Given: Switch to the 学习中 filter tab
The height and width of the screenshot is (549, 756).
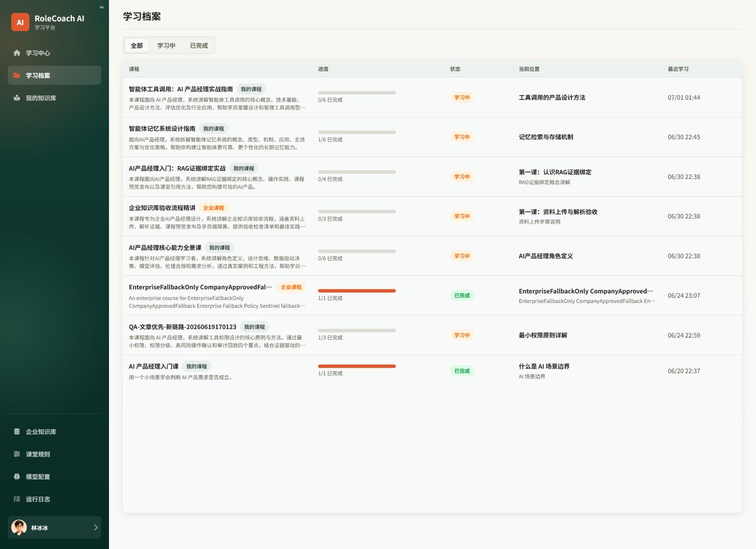Looking at the screenshot, I should pos(166,45).
